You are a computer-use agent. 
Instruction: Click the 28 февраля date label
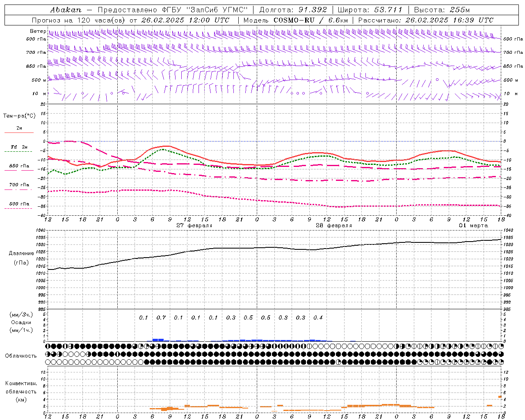[x=334, y=226]
